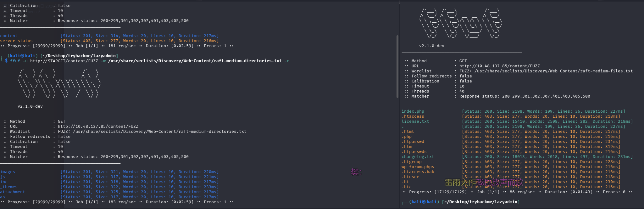Click the yellow lyric overlay in right pane

click(x=484, y=182)
